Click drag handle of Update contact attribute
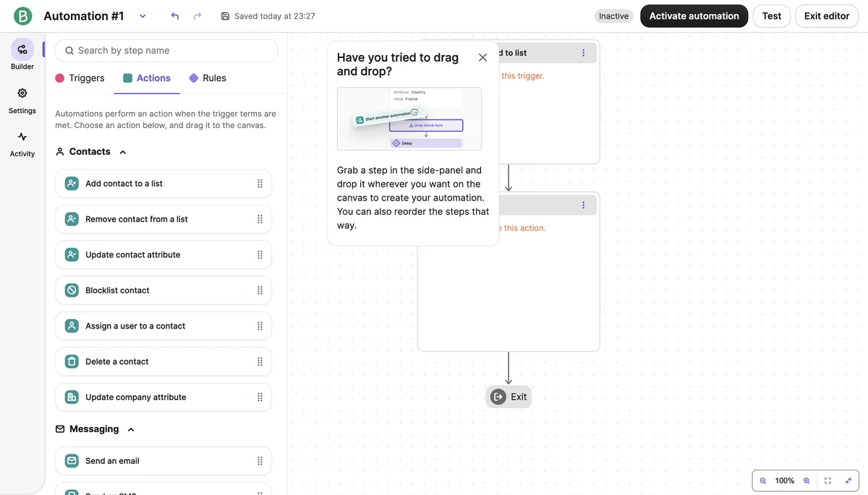868x495 pixels. click(260, 255)
